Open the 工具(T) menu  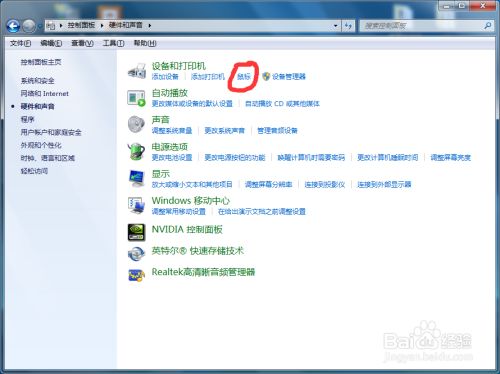click(113, 43)
